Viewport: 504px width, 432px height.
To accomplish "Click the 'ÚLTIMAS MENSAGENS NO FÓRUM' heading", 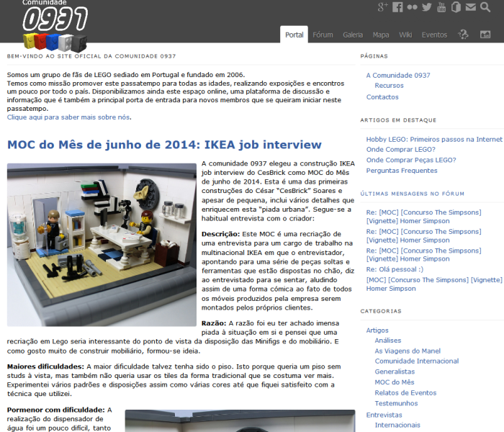I will click(412, 194).
